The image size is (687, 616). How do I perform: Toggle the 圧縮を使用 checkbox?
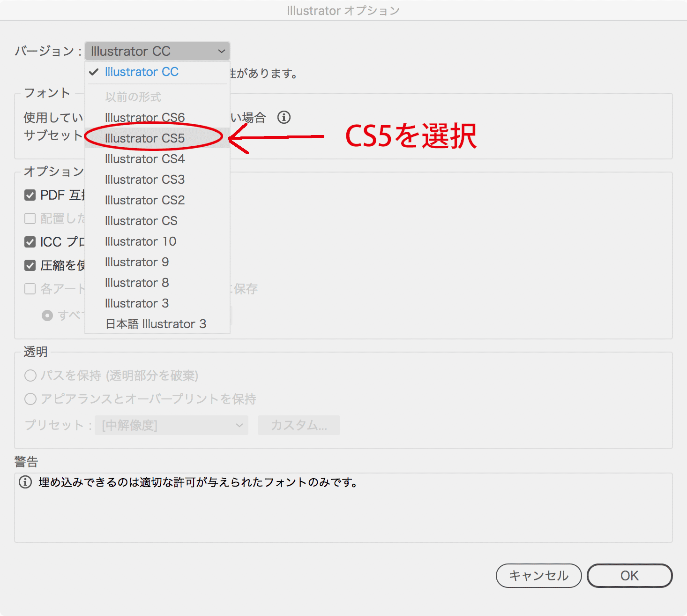coord(30,265)
